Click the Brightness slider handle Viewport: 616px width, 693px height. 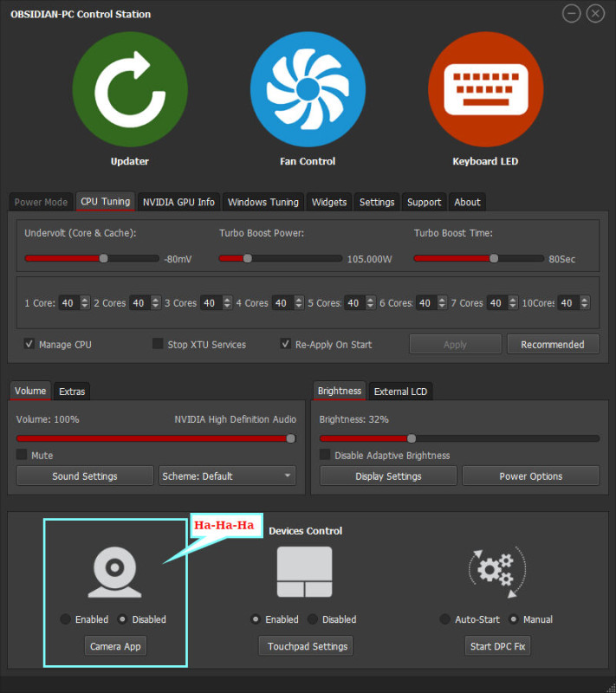pos(412,438)
